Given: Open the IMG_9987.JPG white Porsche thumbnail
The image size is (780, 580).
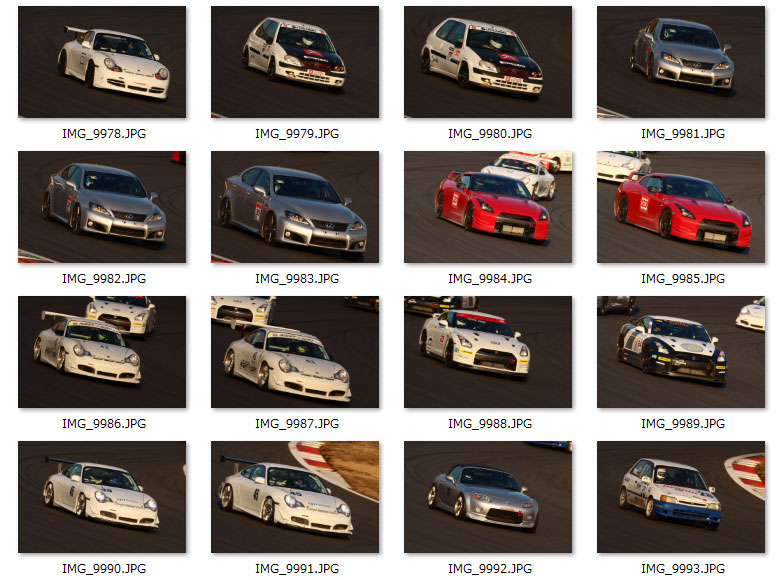Looking at the screenshot, I should pos(295,352).
